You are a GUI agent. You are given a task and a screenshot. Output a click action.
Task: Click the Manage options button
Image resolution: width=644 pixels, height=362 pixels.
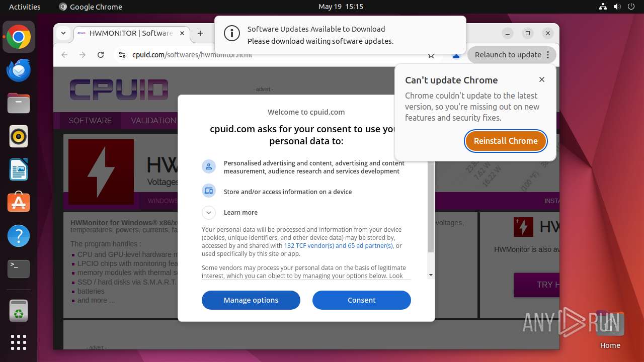[x=251, y=300]
